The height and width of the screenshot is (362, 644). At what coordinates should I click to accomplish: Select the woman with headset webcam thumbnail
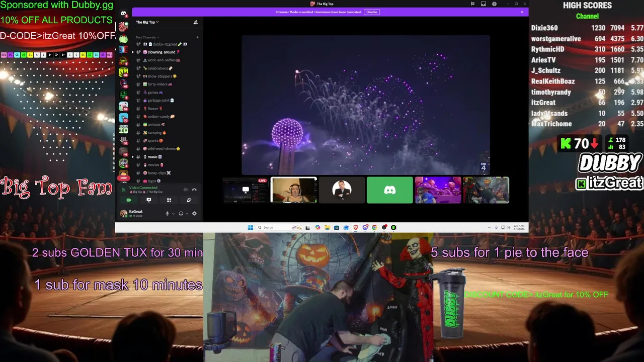[294, 190]
